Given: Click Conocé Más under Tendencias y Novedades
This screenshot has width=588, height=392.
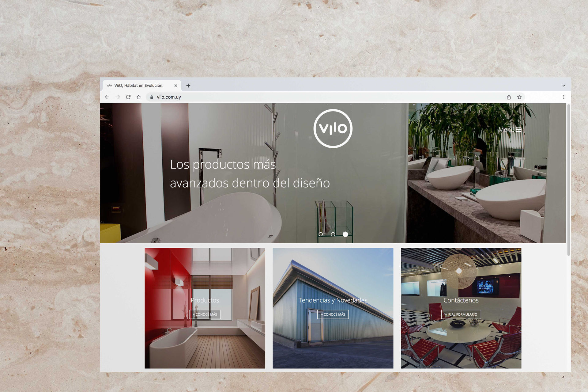Looking at the screenshot, I should pyautogui.click(x=333, y=314).
